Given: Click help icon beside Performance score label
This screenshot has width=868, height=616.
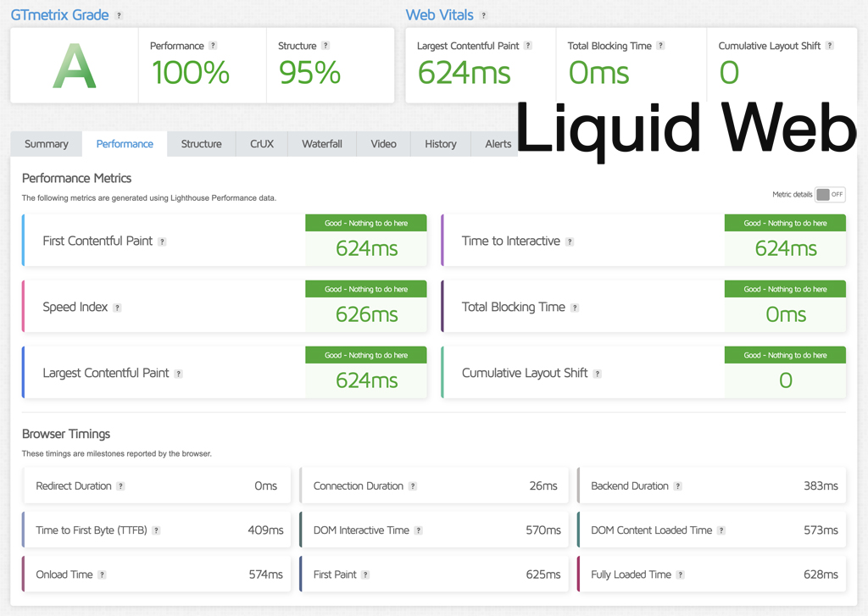Looking at the screenshot, I should [213, 46].
